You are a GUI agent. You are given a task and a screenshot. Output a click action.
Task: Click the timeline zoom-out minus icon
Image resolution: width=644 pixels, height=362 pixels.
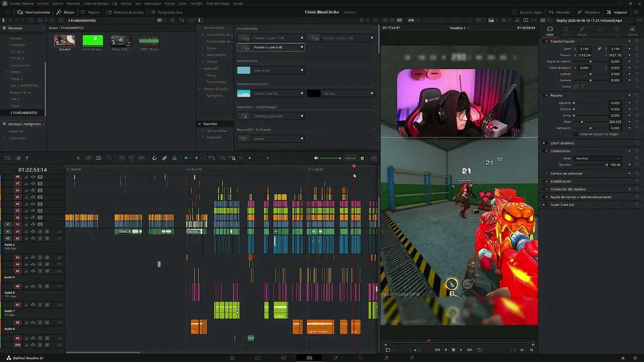coord(240,158)
